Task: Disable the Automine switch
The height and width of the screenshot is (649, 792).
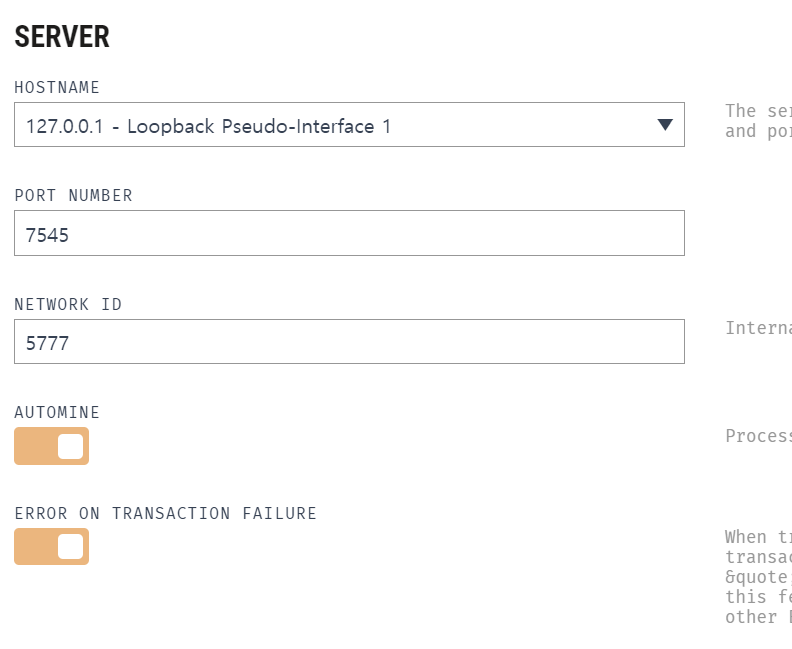Action: click(x=52, y=446)
